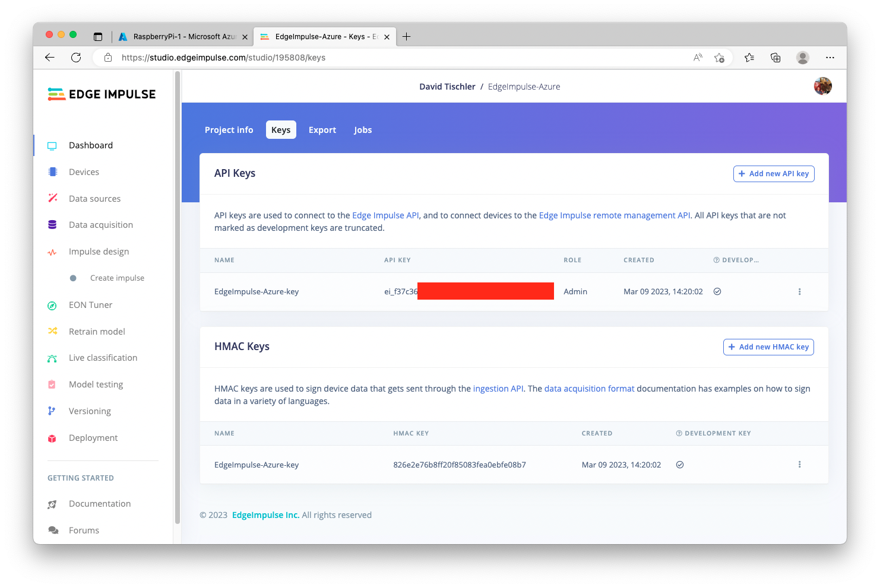Open the Favorites list icon
Screen dimensions: 880x588
[749, 58]
